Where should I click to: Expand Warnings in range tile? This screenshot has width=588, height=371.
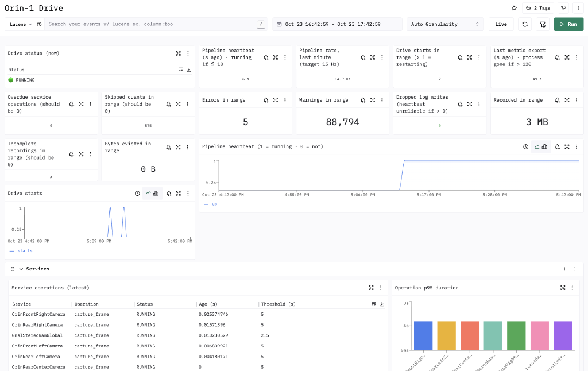373,100
